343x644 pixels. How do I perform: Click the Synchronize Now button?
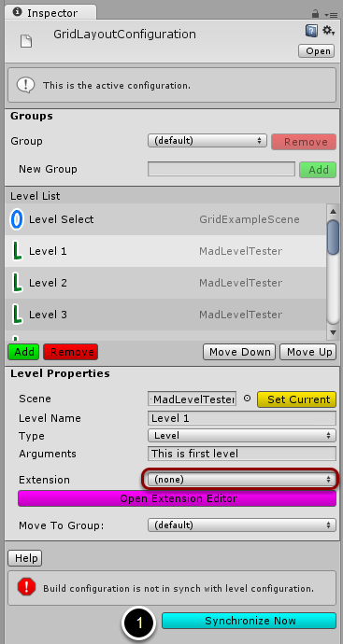pyautogui.click(x=250, y=621)
